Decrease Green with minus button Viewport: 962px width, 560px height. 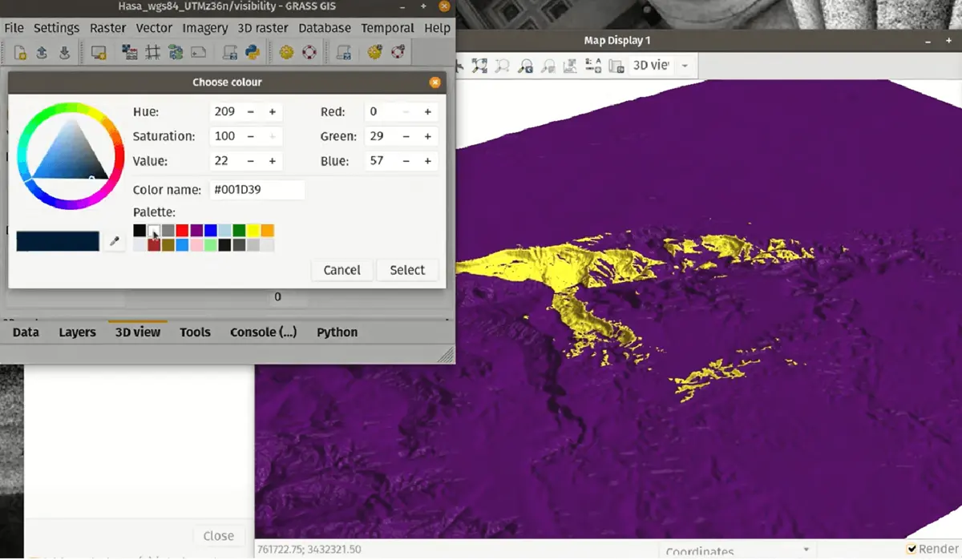(x=406, y=137)
